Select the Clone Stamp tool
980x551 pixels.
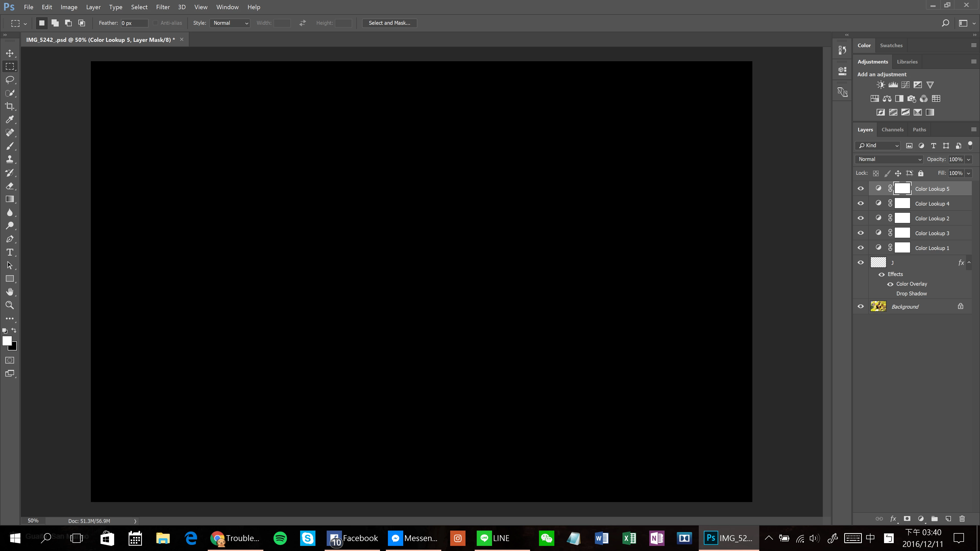(x=10, y=159)
